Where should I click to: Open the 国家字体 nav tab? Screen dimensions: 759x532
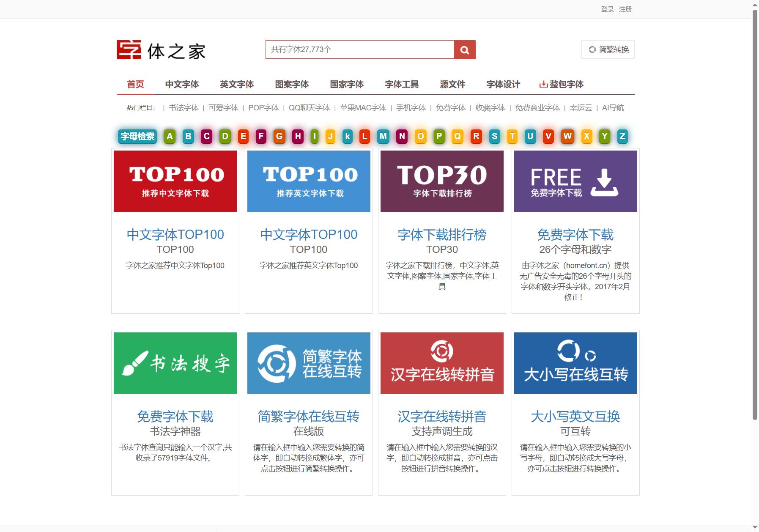(x=347, y=84)
